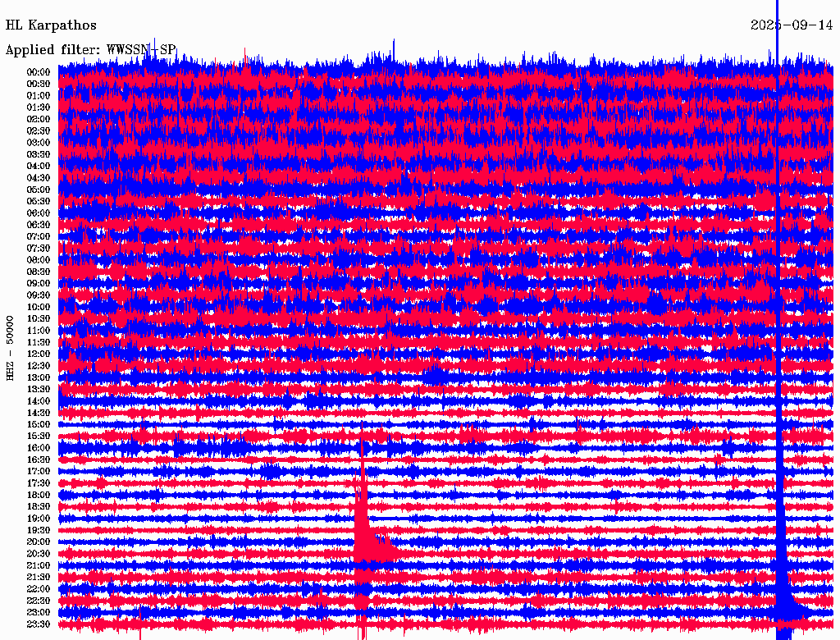Click the tall blue vertical seismic spike

(778, 328)
